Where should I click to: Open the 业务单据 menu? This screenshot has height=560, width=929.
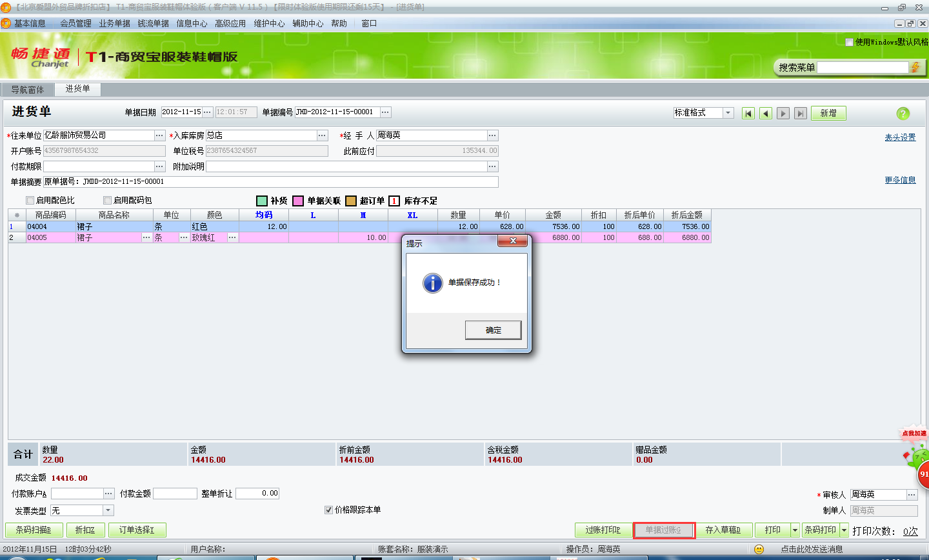click(x=115, y=23)
